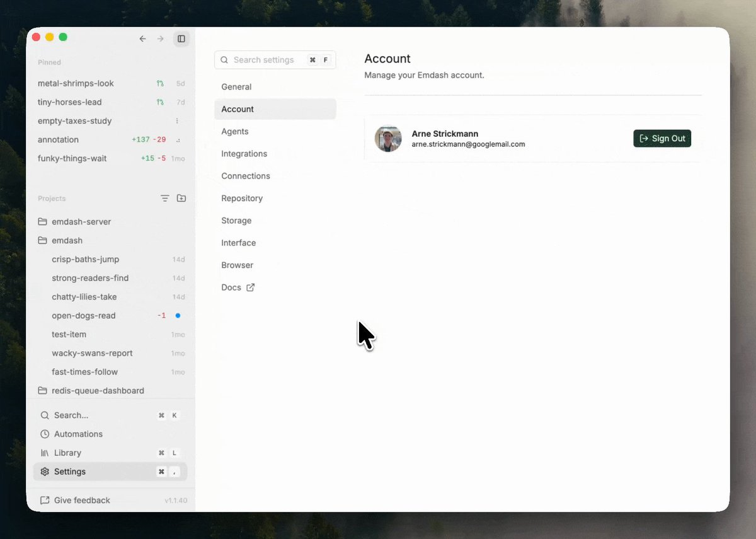Expand the emdash-server project
Screen dimensions: 756x539
[110, 222]
